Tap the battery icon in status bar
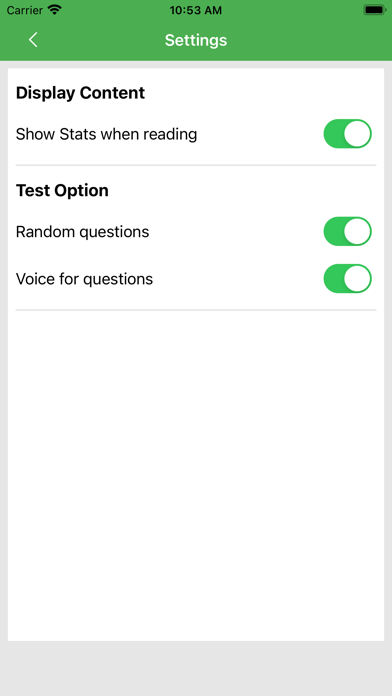This screenshot has width=392, height=696. click(x=375, y=10)
